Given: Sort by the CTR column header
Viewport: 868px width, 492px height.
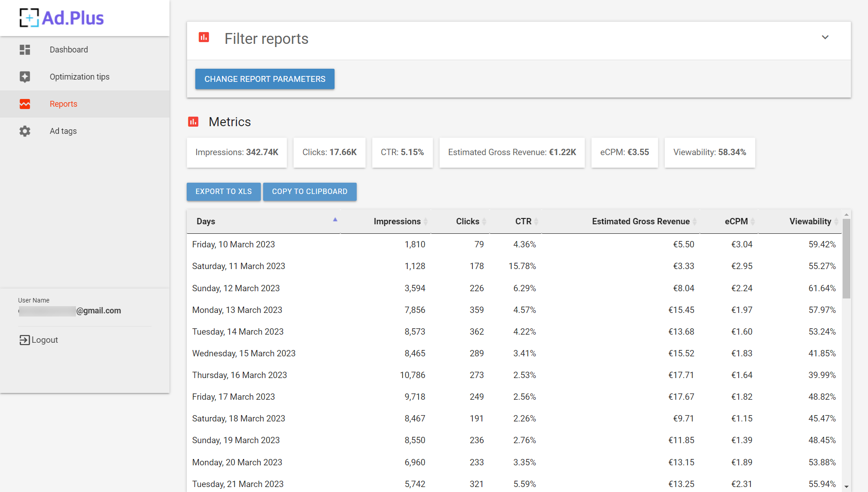Looking at the screenshot, I should click(x=524, y=221).
